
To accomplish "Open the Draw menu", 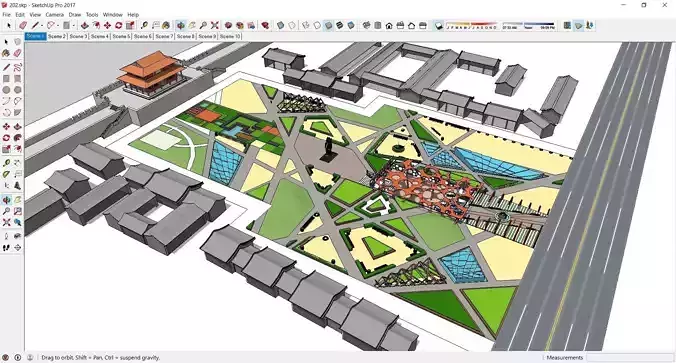I will point(75,15).
